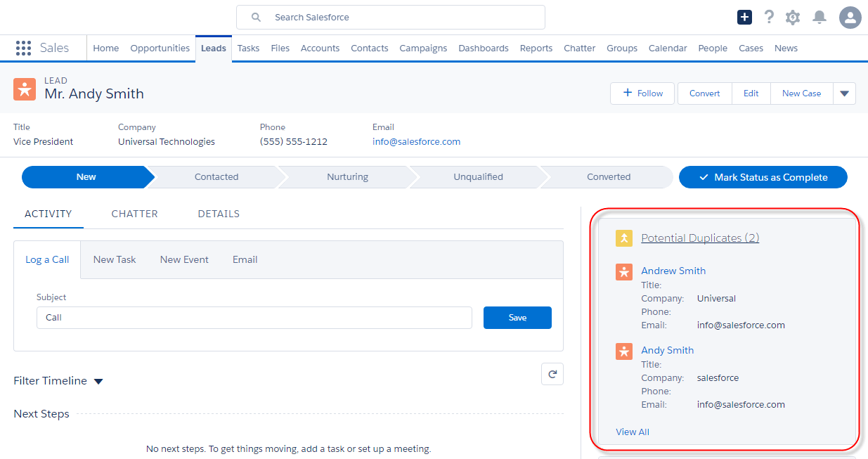This screenshot has height=459, width=868.
Task: Switch to the DETAILS tab
Action: 219,214
